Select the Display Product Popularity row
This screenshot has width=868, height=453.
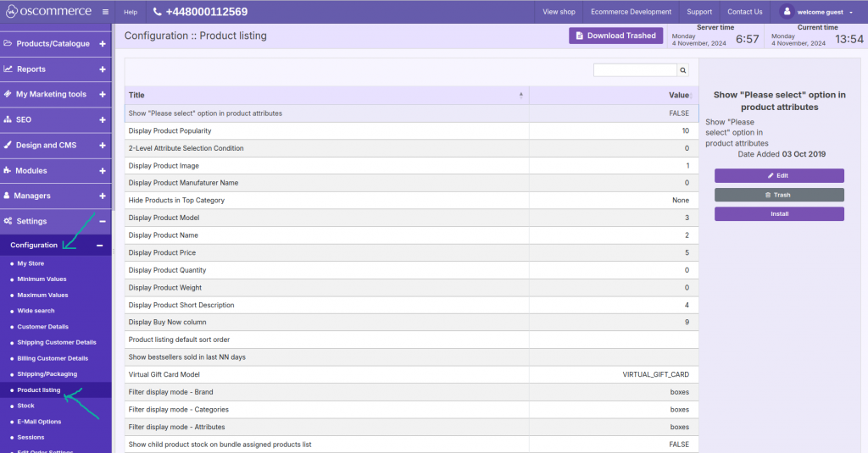(x=411, y=131)
